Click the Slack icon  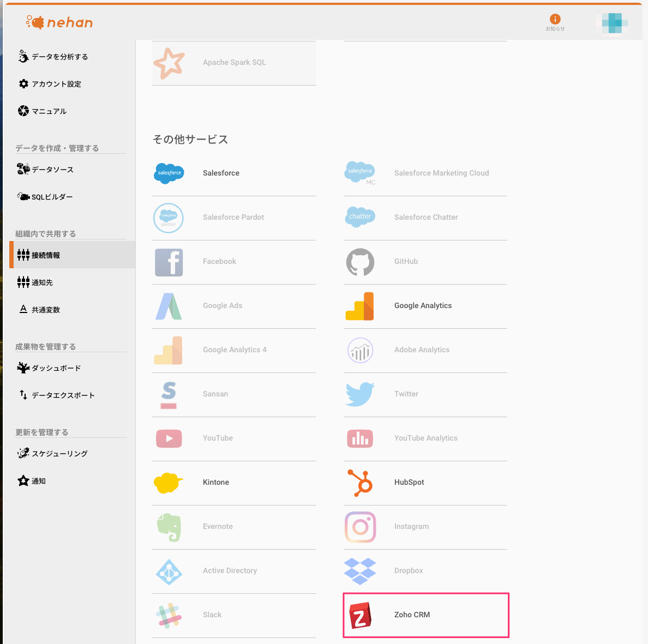tap(169, 616)
